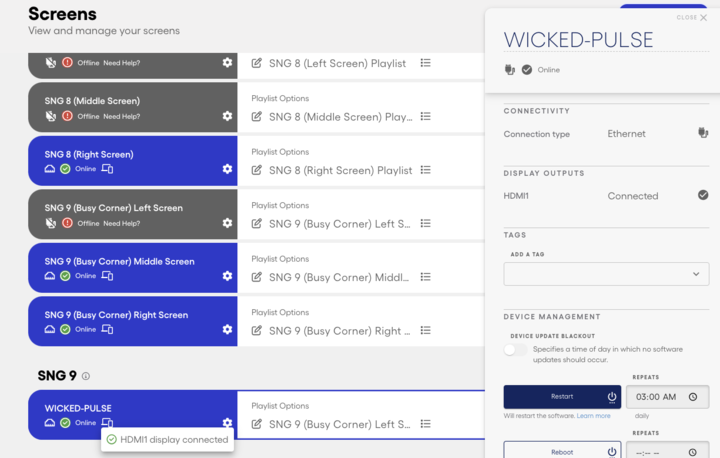Open settings gear for SNG 8 (Right Screen)
The image size is (720, 458).
pyautogui.click(x=227, y=169)
